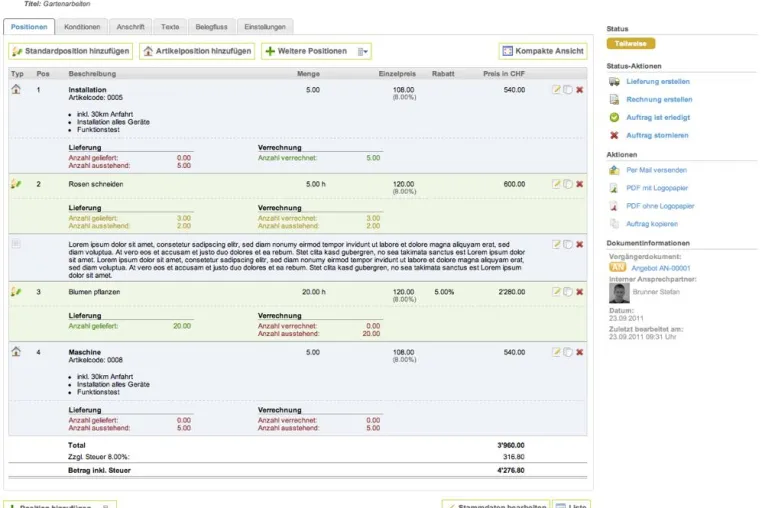
Task: Click the article type icon for Maschine
Action: [x=16, y=351]
